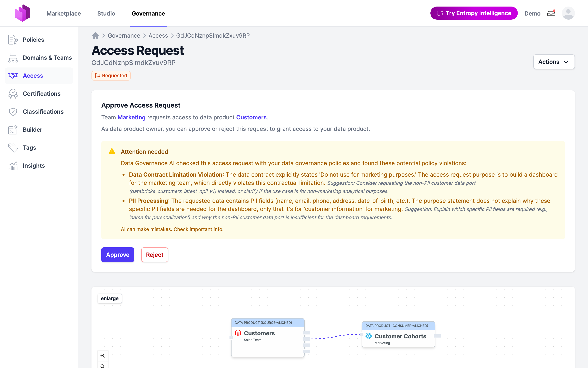Viewport: 588px width, 368px height.
Task: Reject the access request
Action: [x=155, y=255]
